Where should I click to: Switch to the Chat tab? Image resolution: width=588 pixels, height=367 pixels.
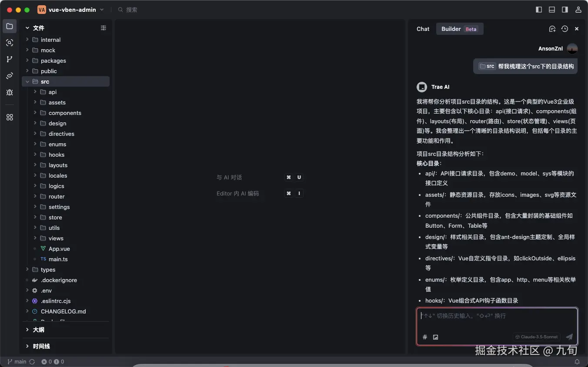click(x=423, y=29)
